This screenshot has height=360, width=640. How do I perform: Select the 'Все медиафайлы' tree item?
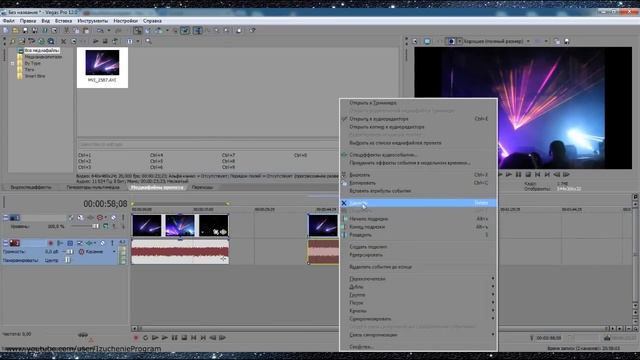[42, 51]
